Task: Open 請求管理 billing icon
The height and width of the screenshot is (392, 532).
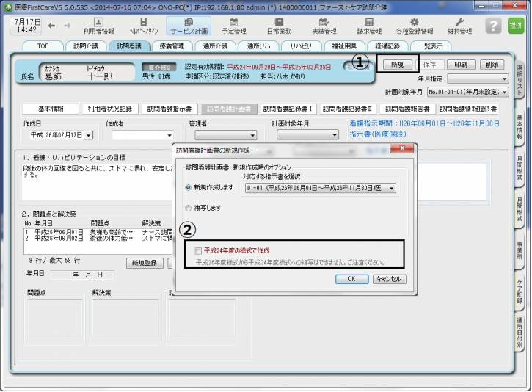Action: click(x=369, y=26)
